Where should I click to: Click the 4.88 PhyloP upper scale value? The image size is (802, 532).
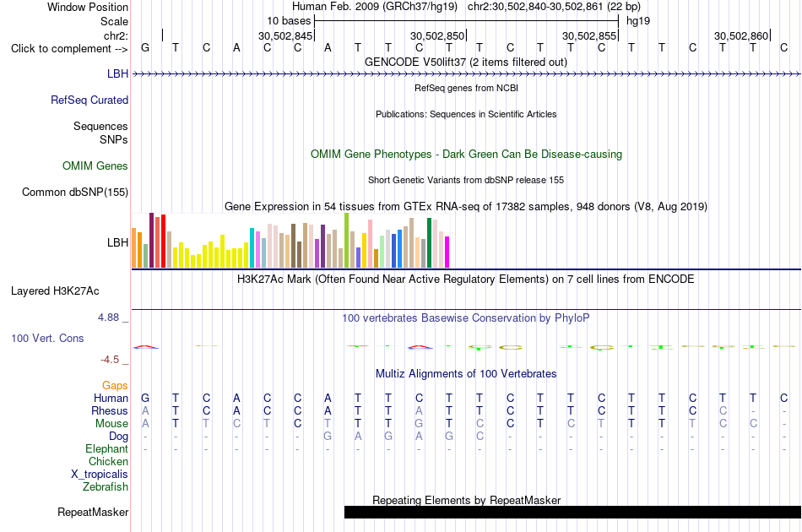coord(109,318)
